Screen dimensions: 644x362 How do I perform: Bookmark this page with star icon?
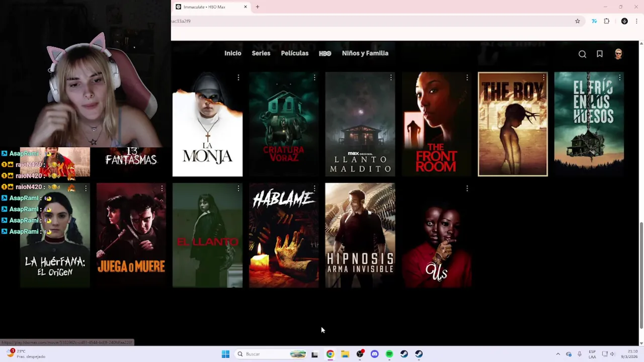click(578, 21)
